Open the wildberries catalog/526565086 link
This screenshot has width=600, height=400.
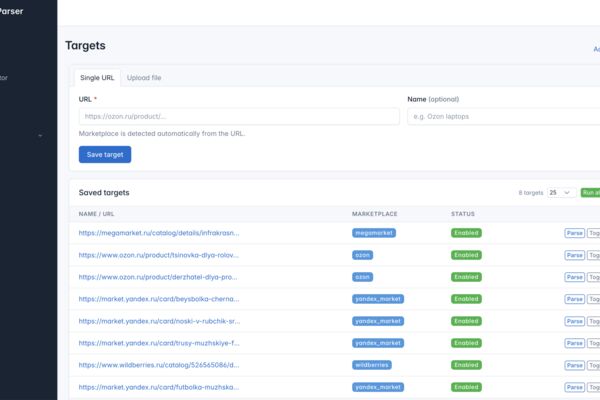159,365
